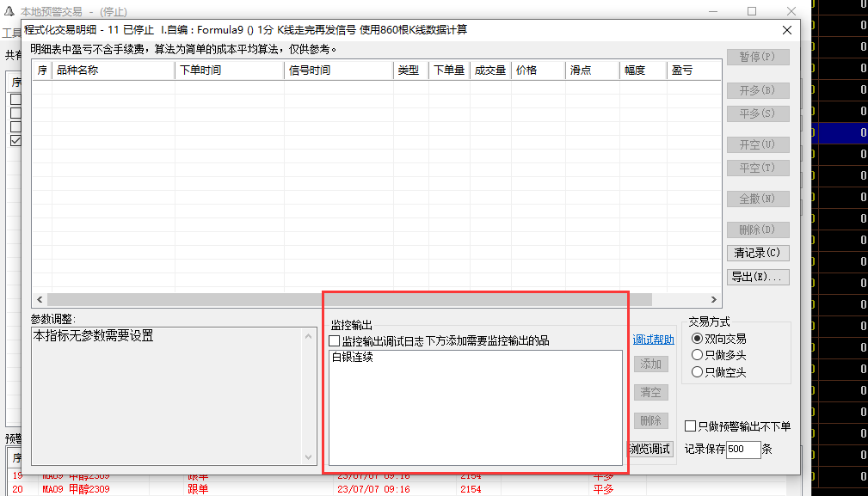Click the 全撤(N) cancel-all button
The height and width of the screenshot is (496, 868).
(x=758, y=199)
